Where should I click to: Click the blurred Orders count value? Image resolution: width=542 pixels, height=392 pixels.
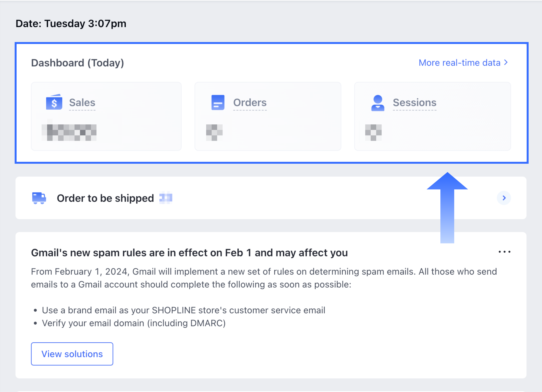214,133
